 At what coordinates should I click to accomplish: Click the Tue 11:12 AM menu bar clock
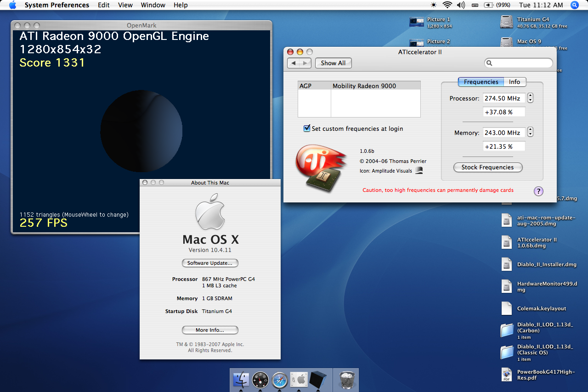(x=541, y=5)
